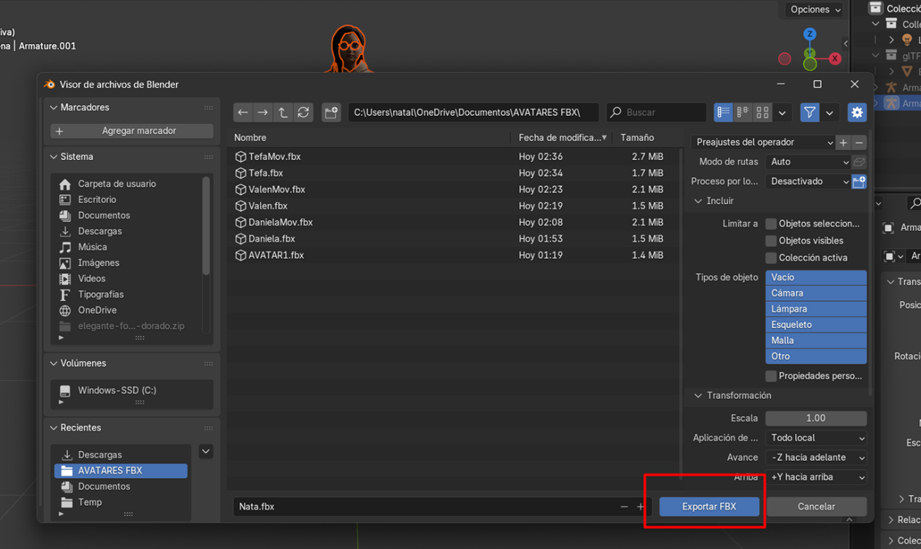
Task: Open Carpeta de usuario location
Action: click(117, 184)
